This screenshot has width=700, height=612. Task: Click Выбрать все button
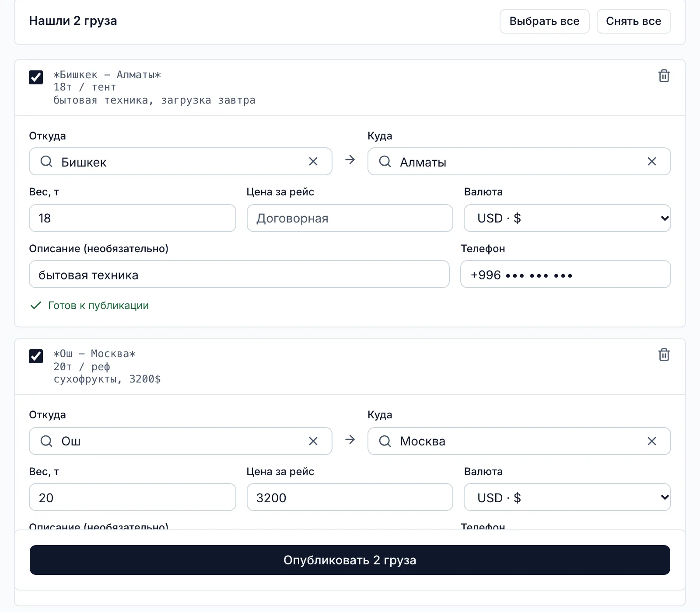(544, 21)
